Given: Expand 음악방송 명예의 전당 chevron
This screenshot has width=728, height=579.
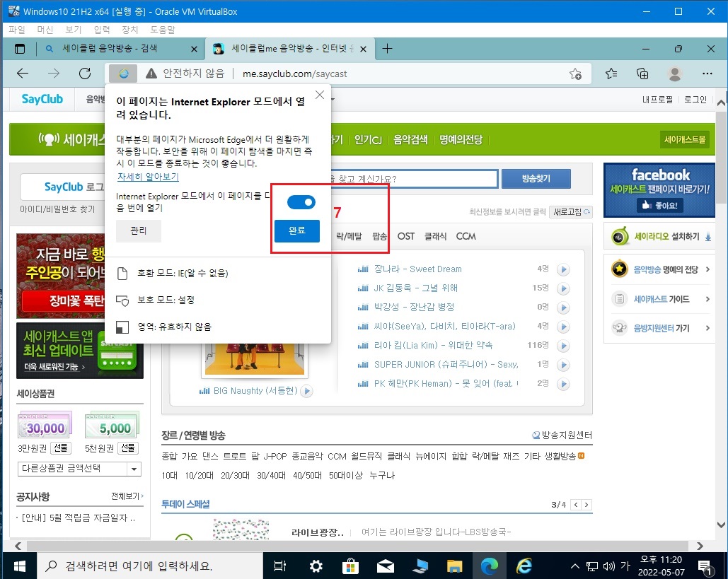Looking at the screenshot, I should tap(707, 269).
